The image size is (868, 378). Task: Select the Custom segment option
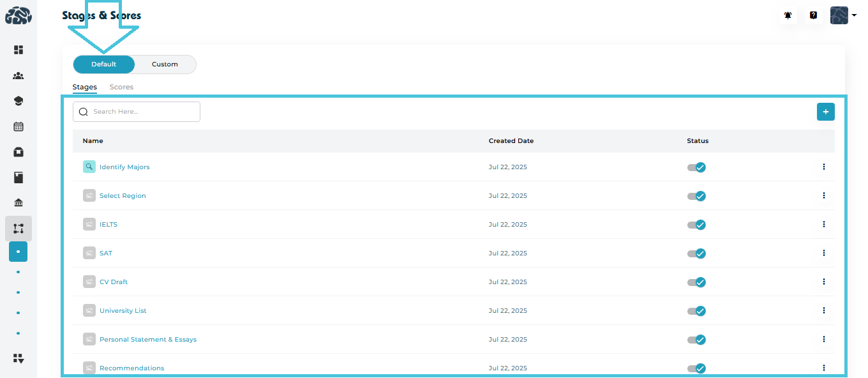click(165, 64)
